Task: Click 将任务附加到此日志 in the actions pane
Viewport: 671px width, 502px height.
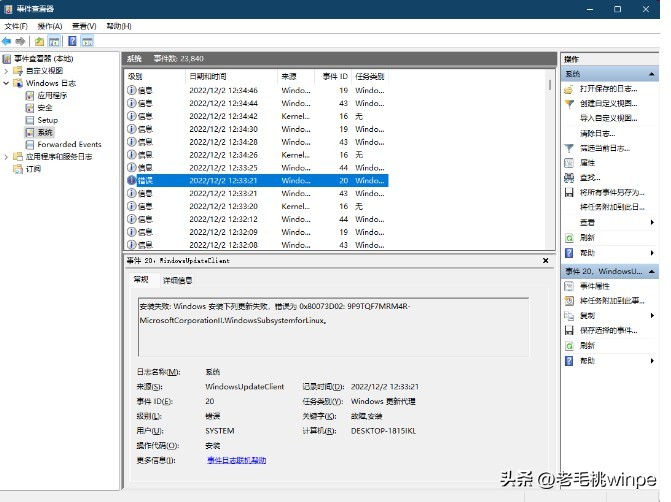Action: tap(612, 207)
